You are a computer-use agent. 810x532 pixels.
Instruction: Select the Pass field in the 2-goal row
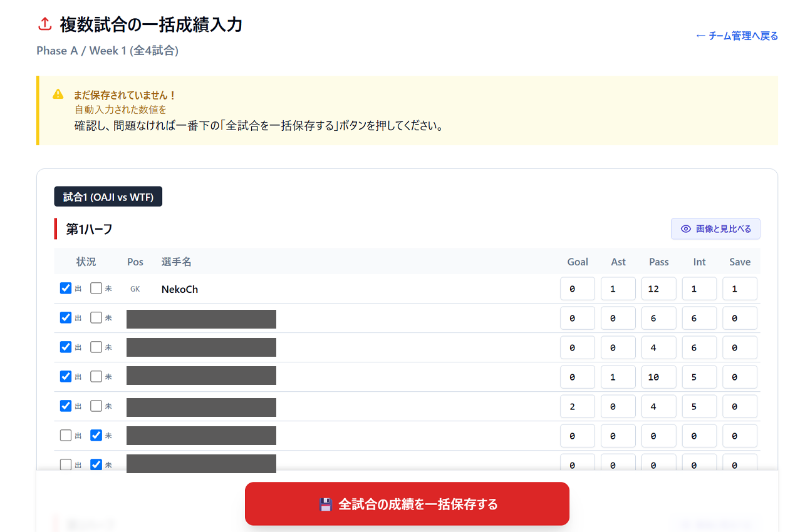tap(659, 406)
